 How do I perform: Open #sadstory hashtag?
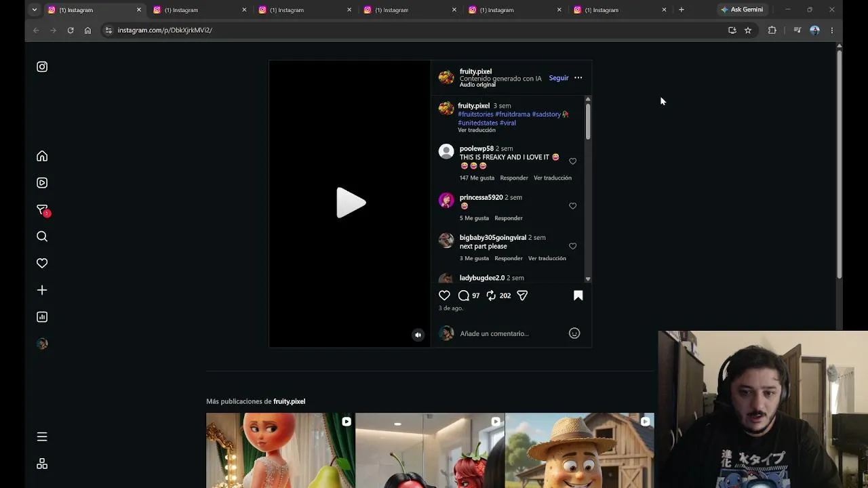point(547,115)
